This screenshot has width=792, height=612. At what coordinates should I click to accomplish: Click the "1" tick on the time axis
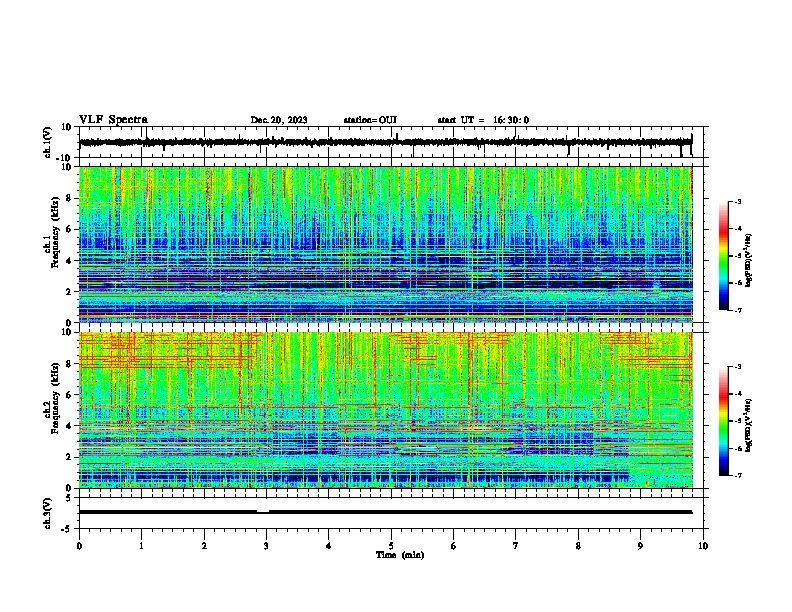point(141,546)
